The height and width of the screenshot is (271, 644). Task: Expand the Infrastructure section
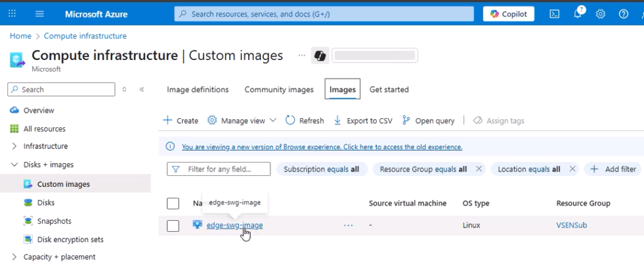click(14, 146)
